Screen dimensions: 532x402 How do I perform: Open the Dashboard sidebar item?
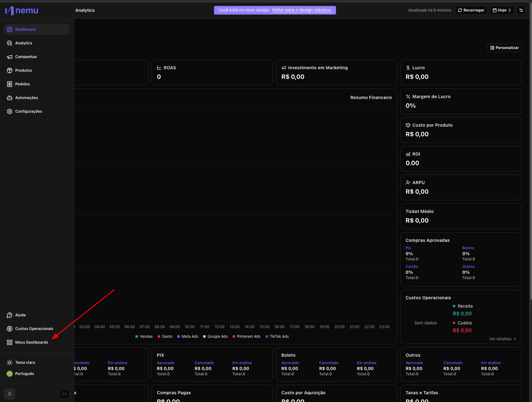point(37,29)
